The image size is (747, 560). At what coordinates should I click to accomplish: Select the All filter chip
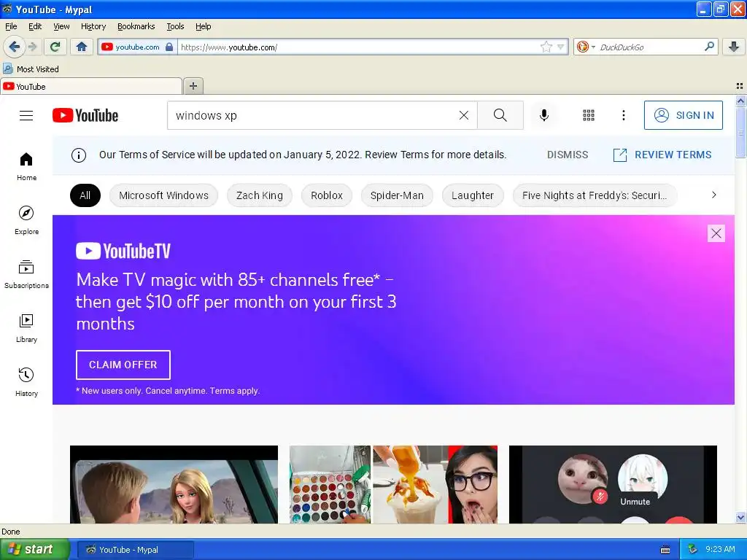(85, 195)
